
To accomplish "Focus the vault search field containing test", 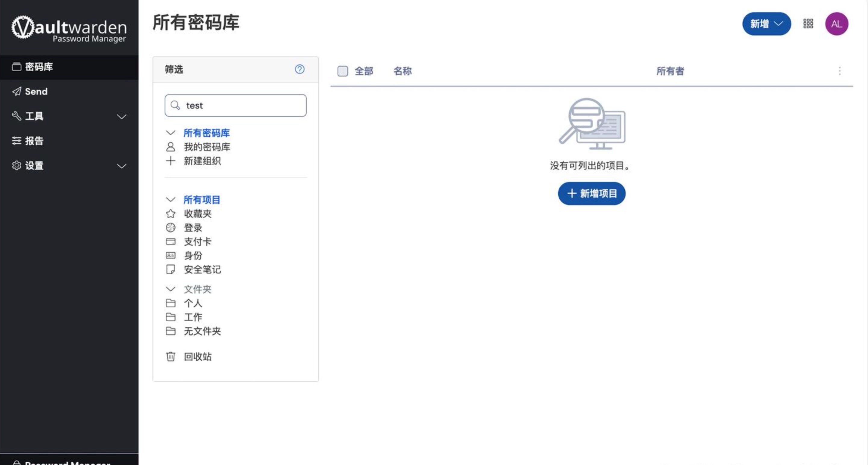I will [236, 105].
